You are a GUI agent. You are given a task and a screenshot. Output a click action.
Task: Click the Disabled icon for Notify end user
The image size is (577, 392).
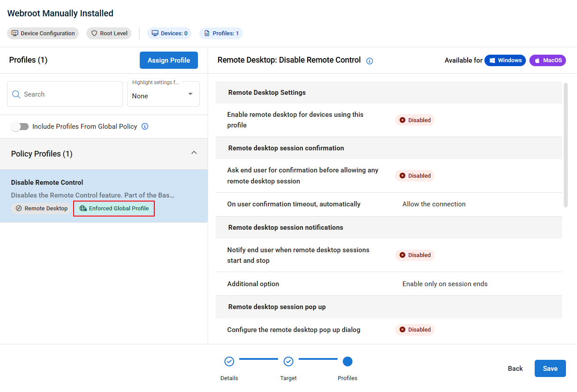[x=402, y=255]
